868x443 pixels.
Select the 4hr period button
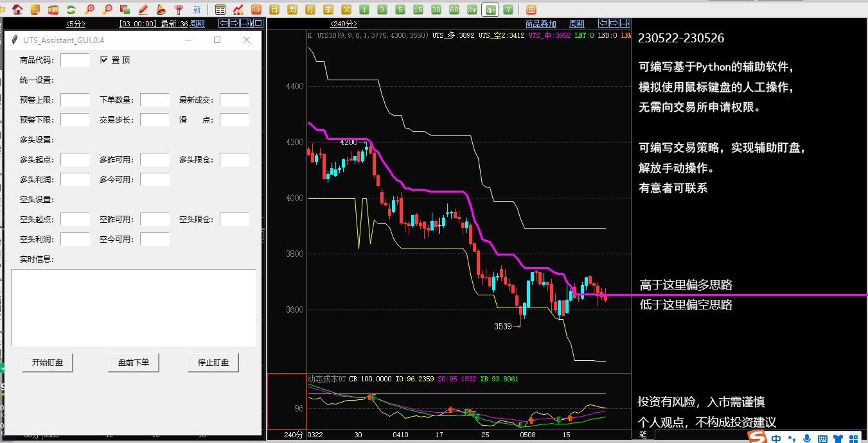point(490,9)
